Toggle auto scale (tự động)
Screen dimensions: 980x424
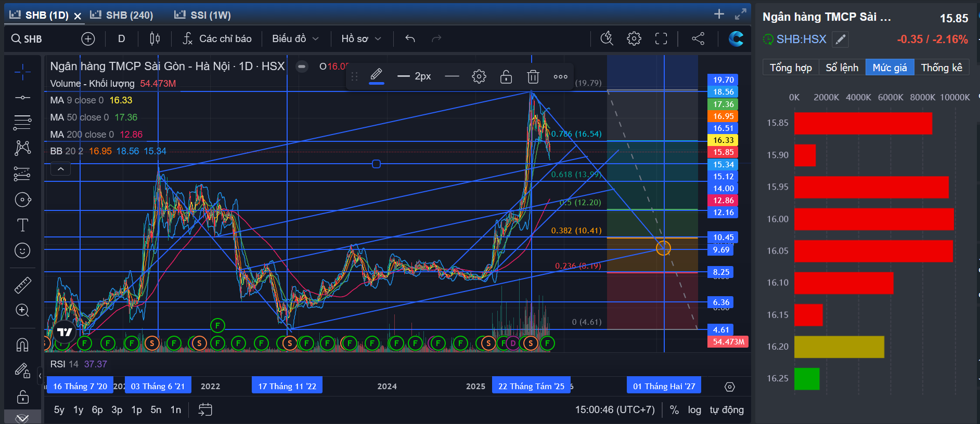tap(727, 409)
